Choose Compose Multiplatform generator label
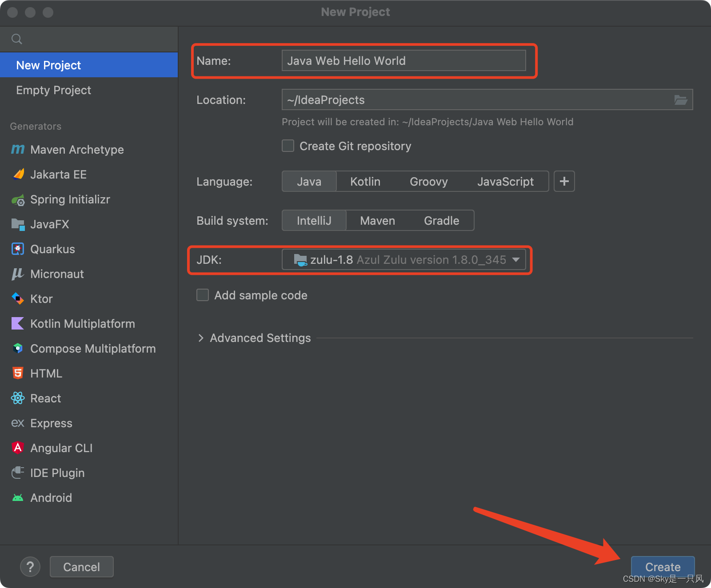 point(93,348)
